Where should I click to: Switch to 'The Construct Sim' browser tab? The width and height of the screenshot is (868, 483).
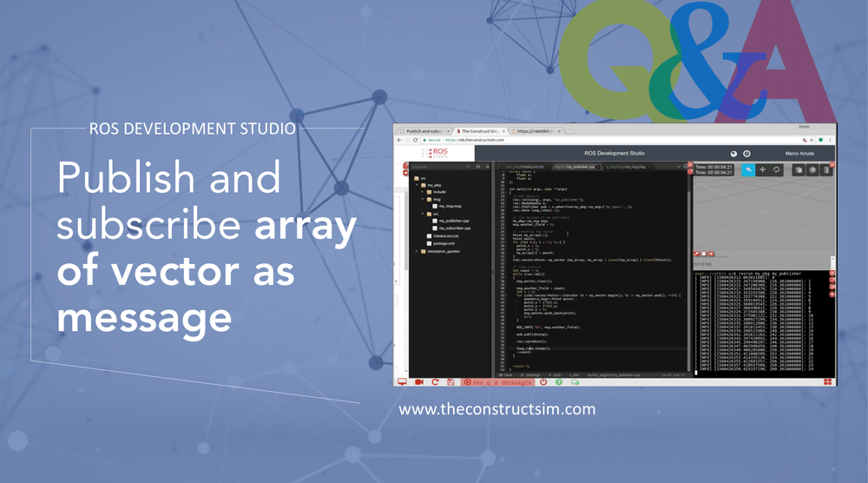click(x=479, y=131)
